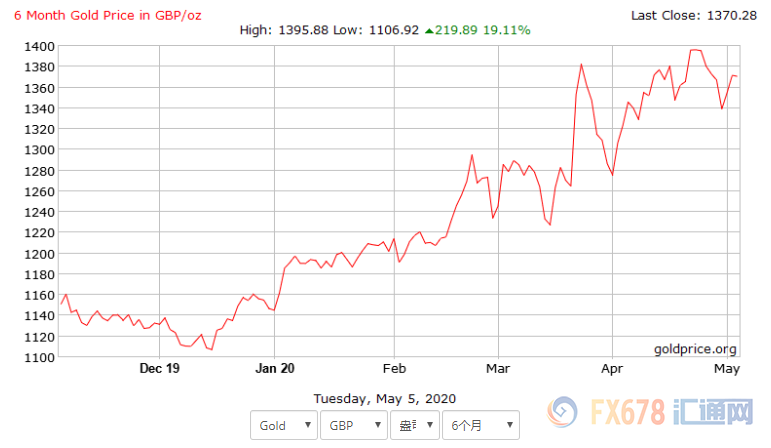Select the Mar x-axis marker

[499, 368]
